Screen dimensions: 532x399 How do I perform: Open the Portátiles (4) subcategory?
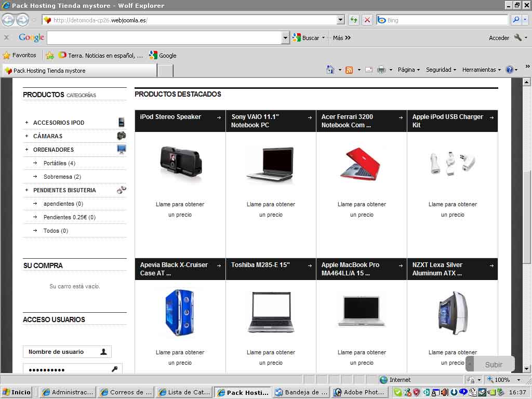(x=59, y=163)
